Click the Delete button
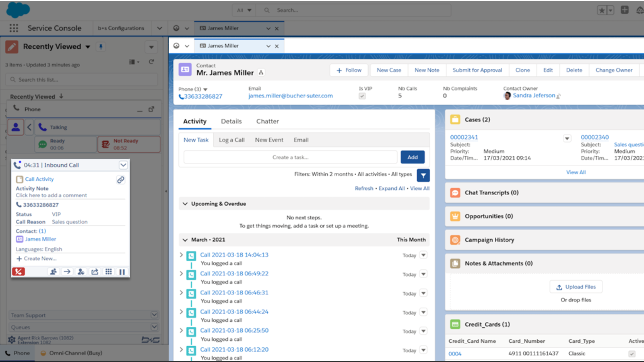This screenshot has width=644, height=362. 574,70
